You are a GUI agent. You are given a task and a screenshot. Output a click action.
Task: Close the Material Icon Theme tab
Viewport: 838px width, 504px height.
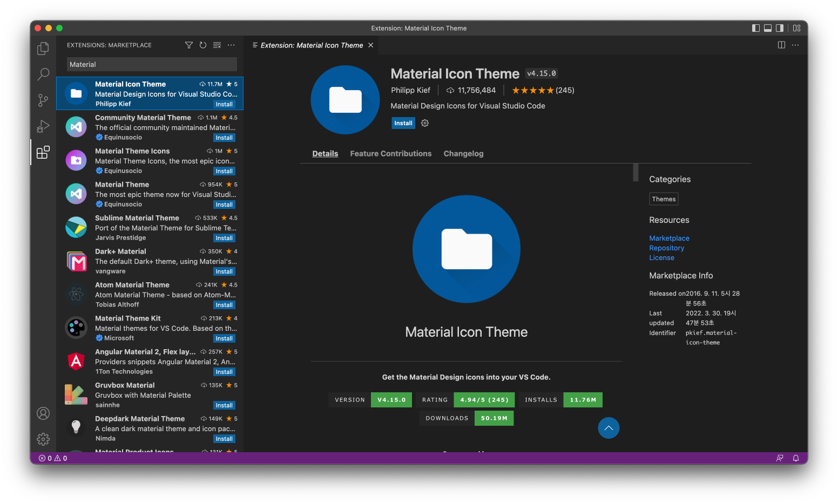tap(371, 45)
